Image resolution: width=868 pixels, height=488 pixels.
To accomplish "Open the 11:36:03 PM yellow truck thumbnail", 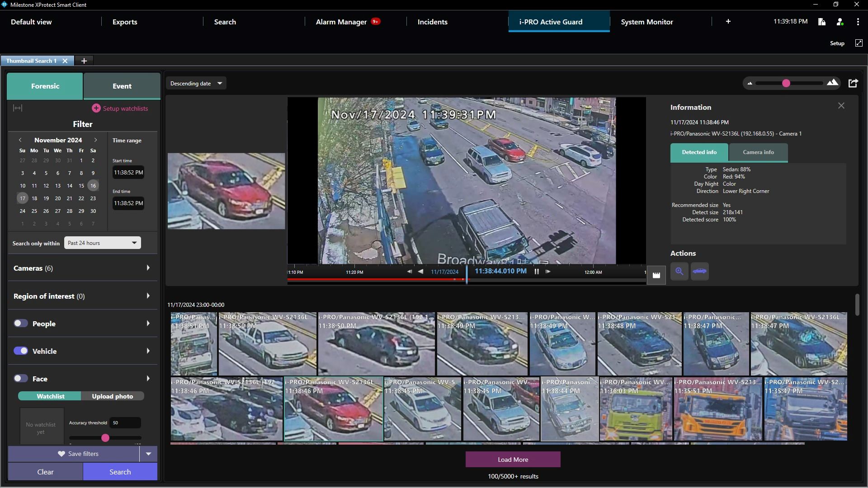I will click(x=636, y=409).
